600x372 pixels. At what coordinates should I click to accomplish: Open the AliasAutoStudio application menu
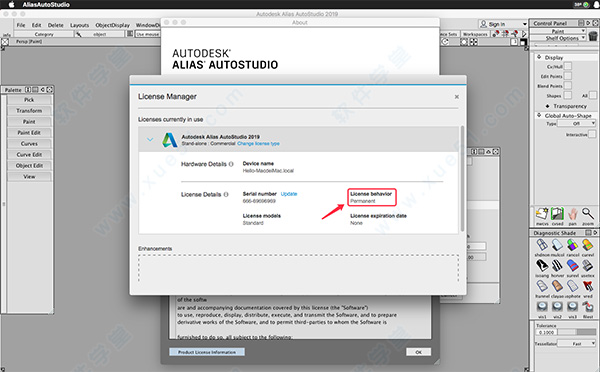[46, 5]
